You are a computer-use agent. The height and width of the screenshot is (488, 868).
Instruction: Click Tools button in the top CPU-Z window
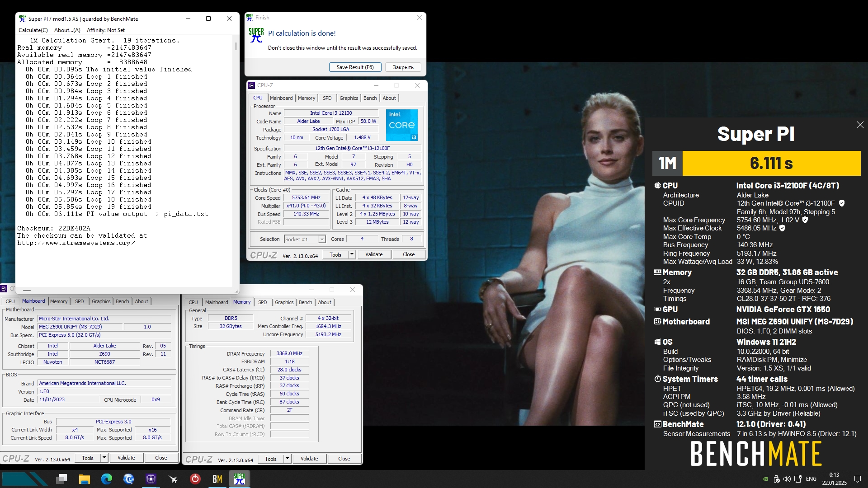pos(335,254)
